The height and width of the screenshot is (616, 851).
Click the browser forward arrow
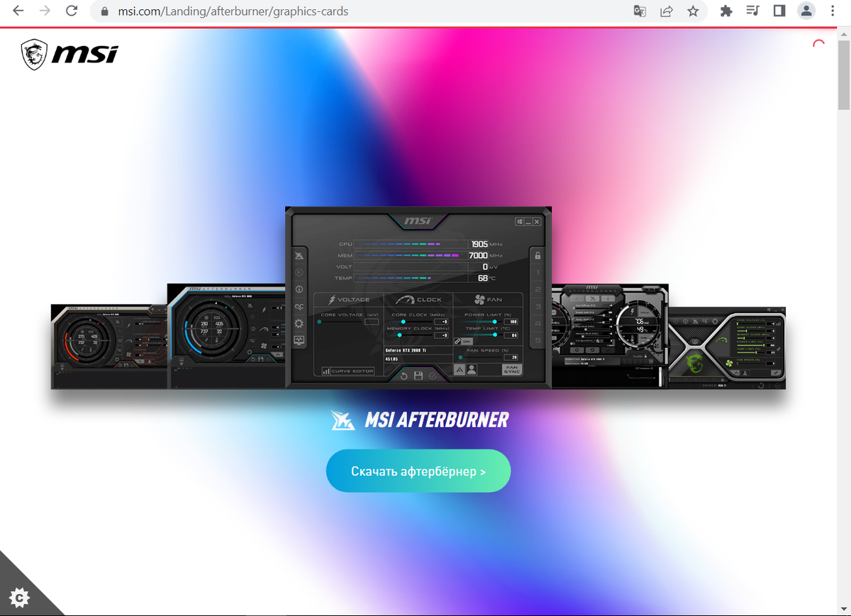(45, 11)
